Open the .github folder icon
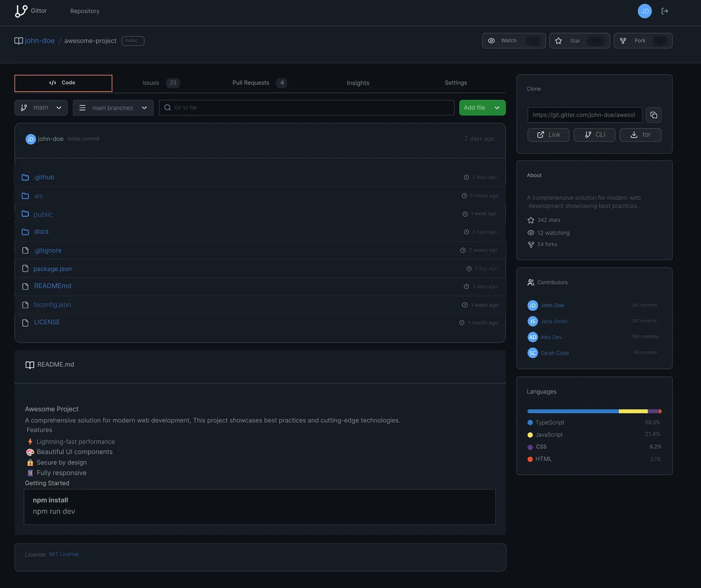 [25, 177]
